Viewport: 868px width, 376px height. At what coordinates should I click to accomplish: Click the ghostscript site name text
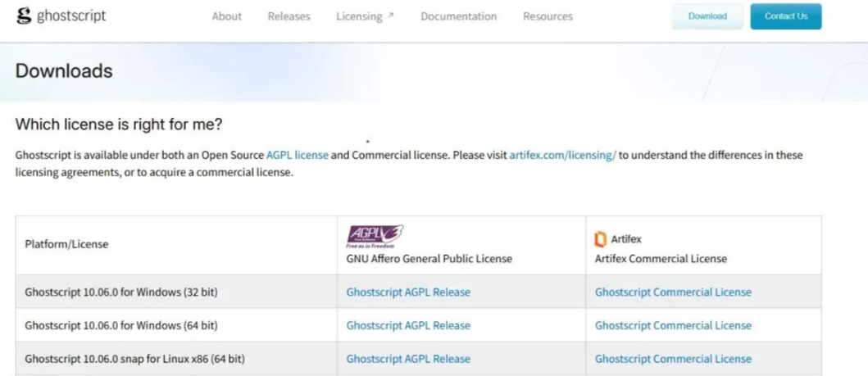(x=71, y=16)
